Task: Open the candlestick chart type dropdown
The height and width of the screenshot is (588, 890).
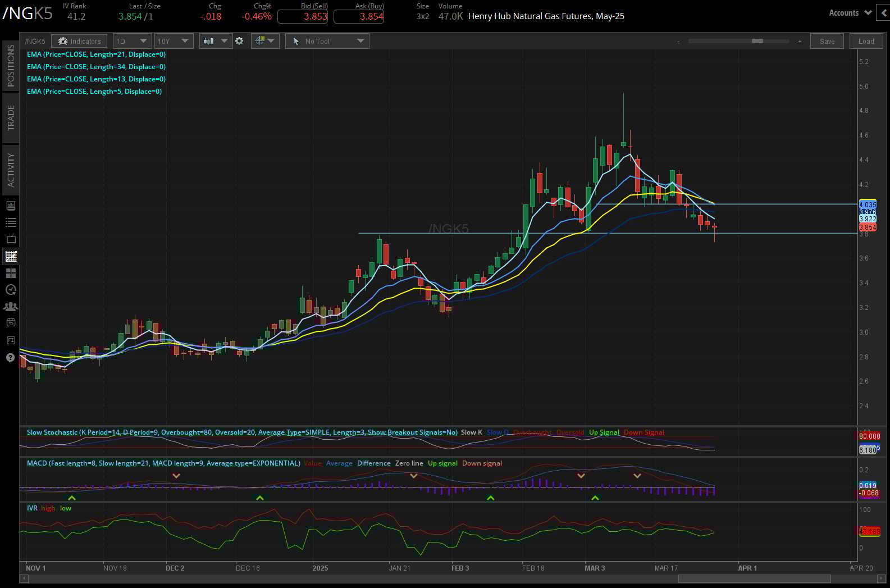Action: (216, 41)
